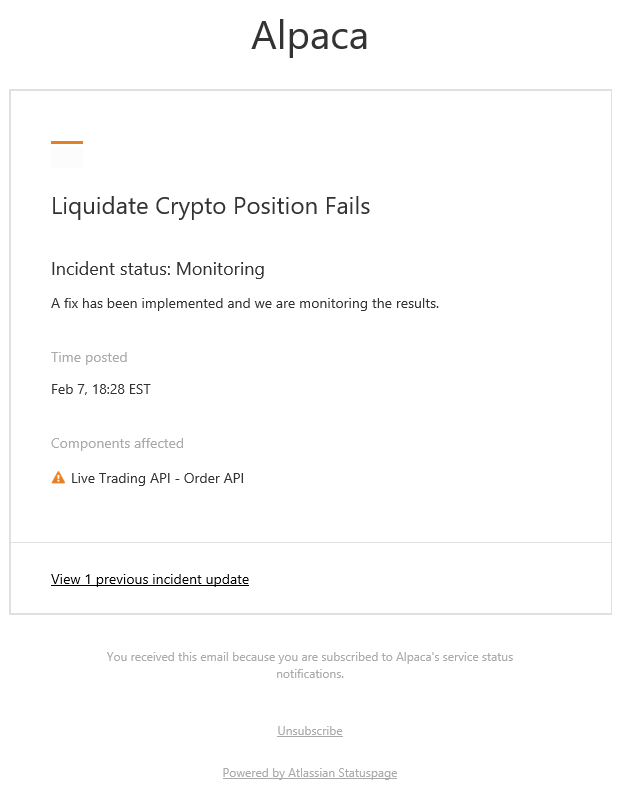Click the fix has been implemented message

245,303
